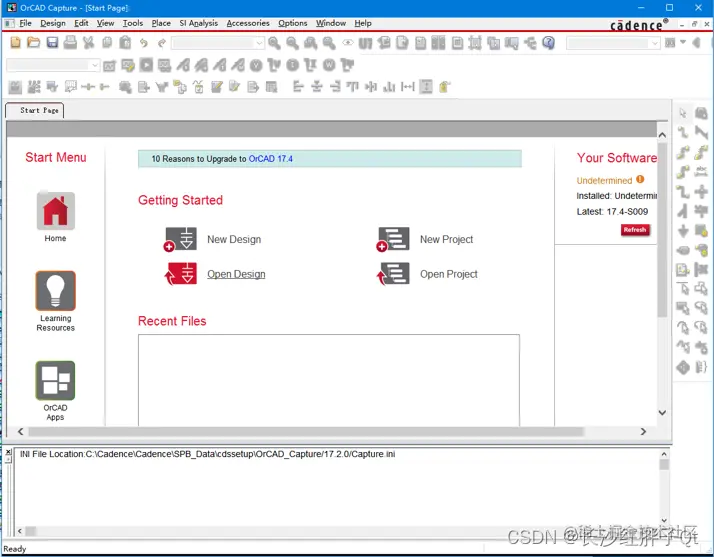714x557 pixels.
Task: Click the start page scroll up arrow
Action: pos(662,135)
